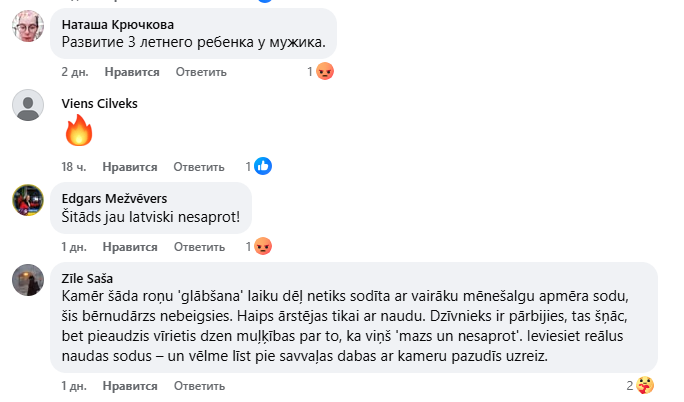684x402 pixels.
Task: Click the like reaction on Viens Cilveks' comment
Action: click(263, 166)
